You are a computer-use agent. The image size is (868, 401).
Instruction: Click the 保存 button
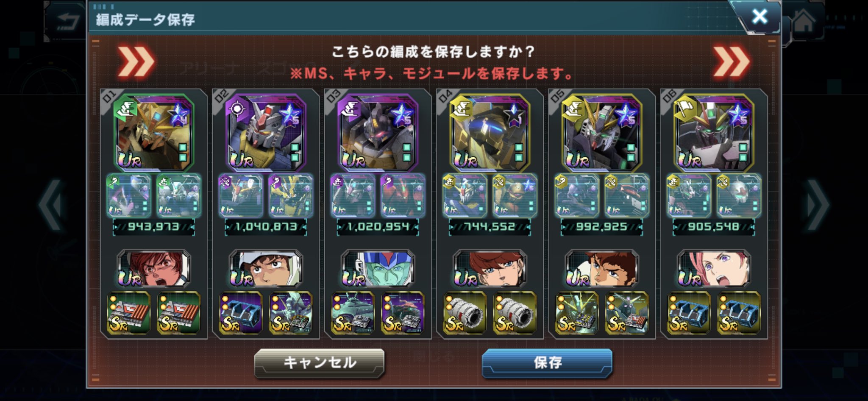[547, 363]
